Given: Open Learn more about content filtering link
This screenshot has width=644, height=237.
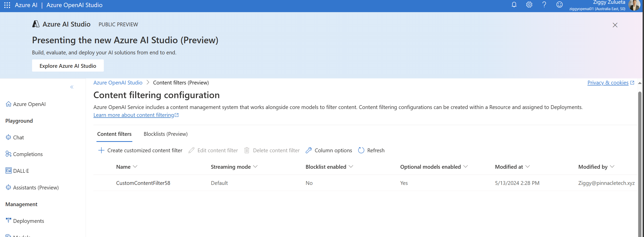Looking at the screenshot, I should point(134,115).
